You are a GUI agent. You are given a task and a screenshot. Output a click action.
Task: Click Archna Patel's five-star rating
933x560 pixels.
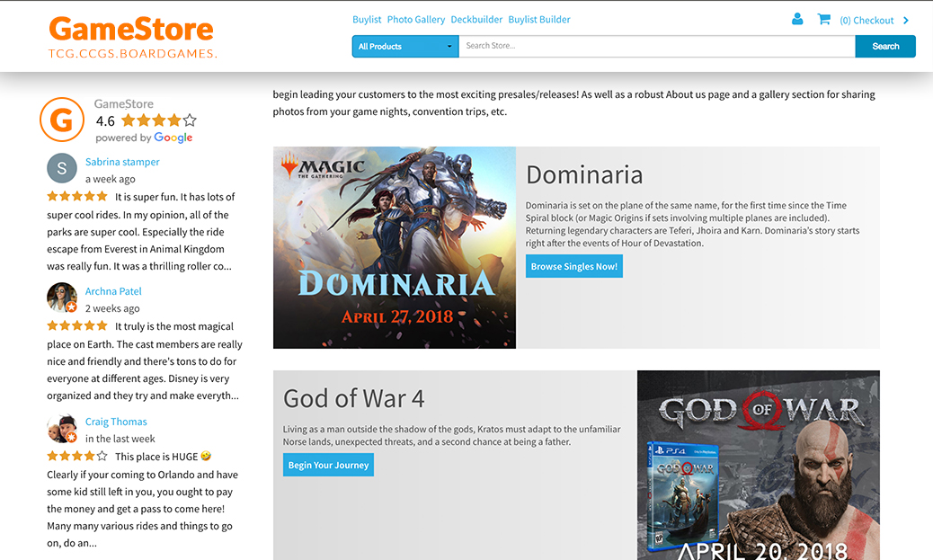(x=77, y=325)
